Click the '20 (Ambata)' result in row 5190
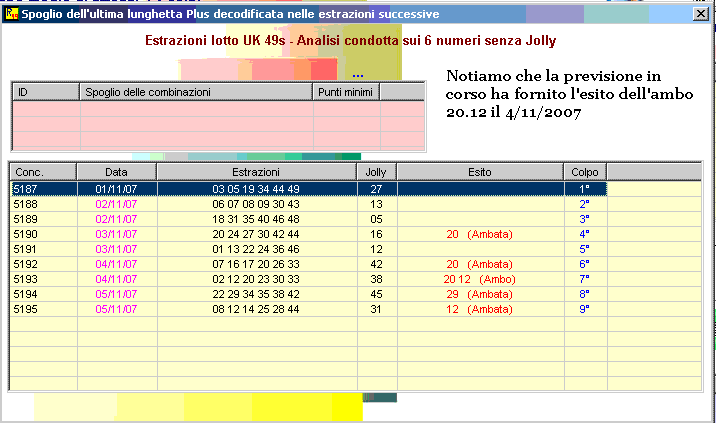The width and height of the screenshot is (716, 423). click(479, 234)
